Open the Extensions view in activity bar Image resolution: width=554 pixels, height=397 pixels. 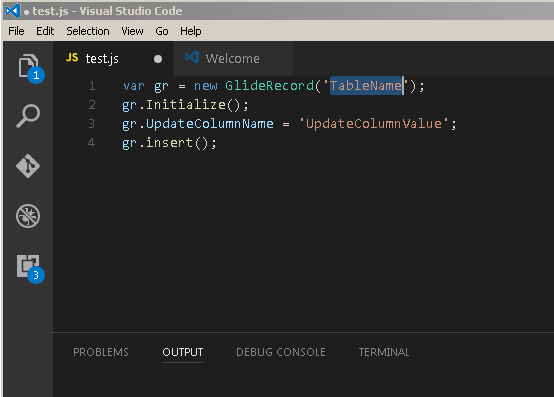coord(28,267)
